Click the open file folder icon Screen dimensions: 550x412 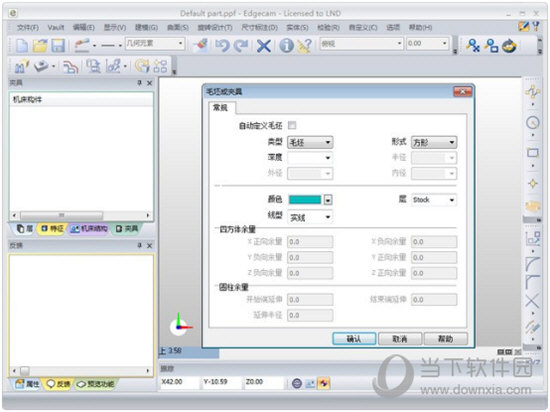(x=40, y=46)
